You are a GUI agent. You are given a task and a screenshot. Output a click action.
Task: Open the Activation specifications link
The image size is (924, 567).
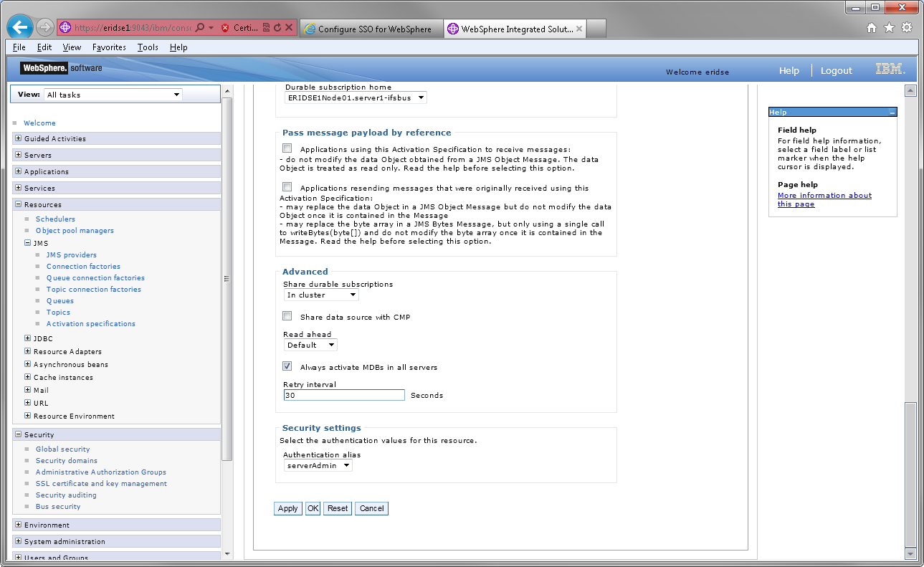coord(90,324)
